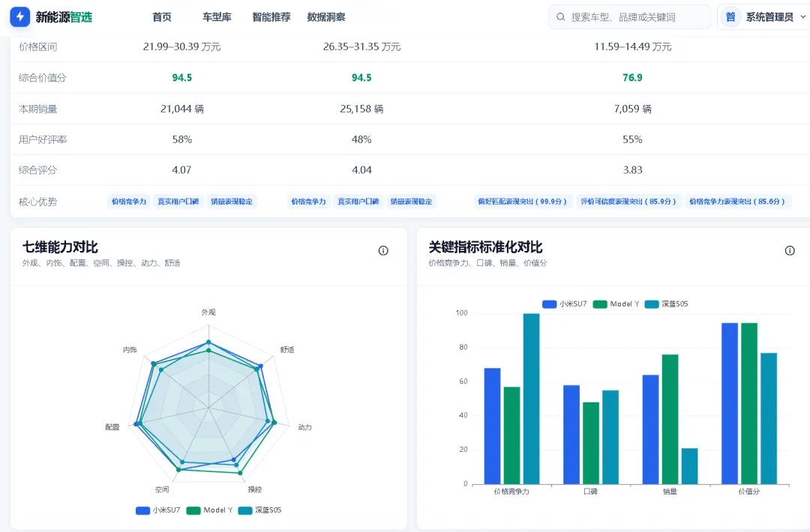This screenshot has width=810, height=532.
Task: Click the 25,158 辆 sales value
Action: 361,109
